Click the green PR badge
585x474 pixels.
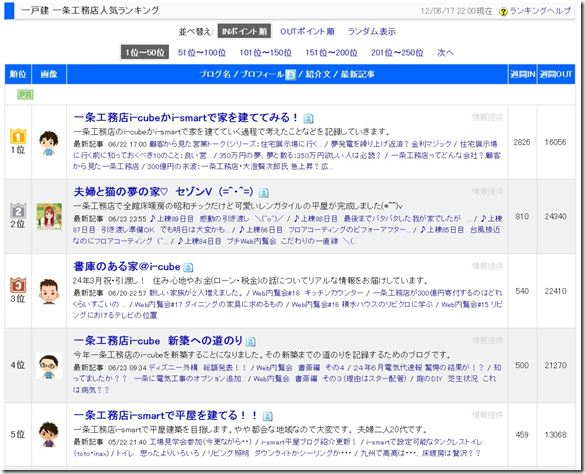tap(25, 95)
